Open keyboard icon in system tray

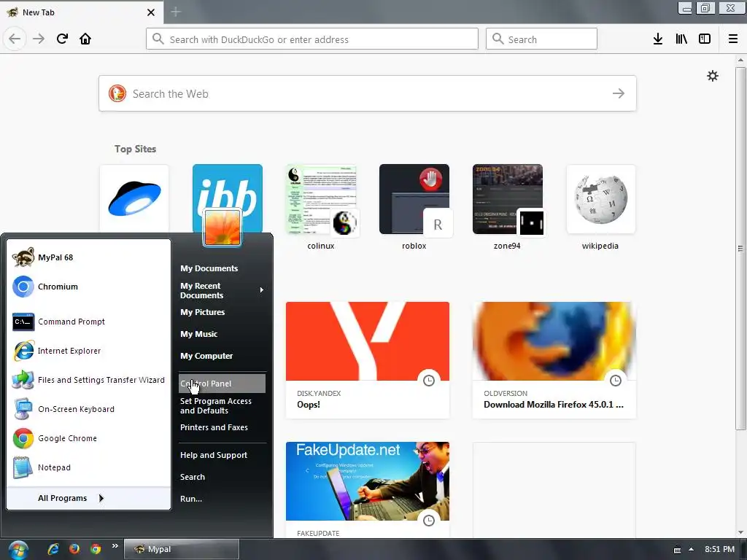[x=677, y=550]
